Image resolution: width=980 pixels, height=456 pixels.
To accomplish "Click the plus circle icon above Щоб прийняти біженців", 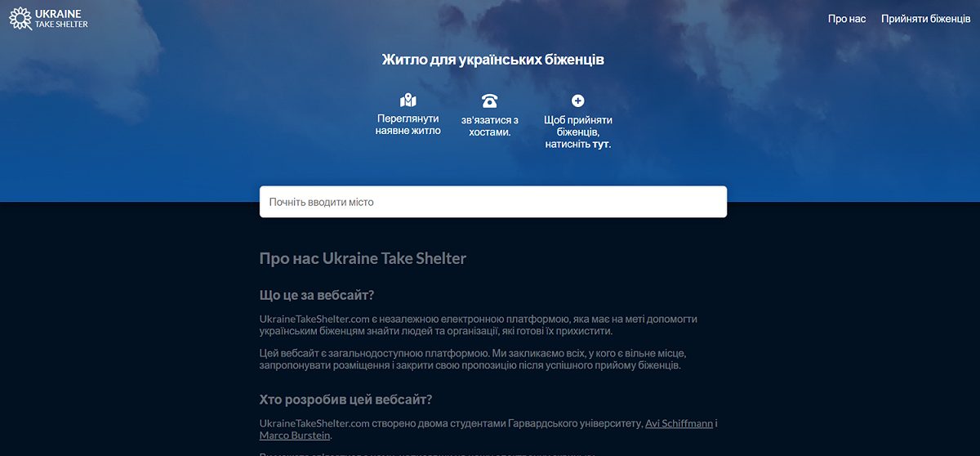I will pyautogui.click(x=578, y=101).
